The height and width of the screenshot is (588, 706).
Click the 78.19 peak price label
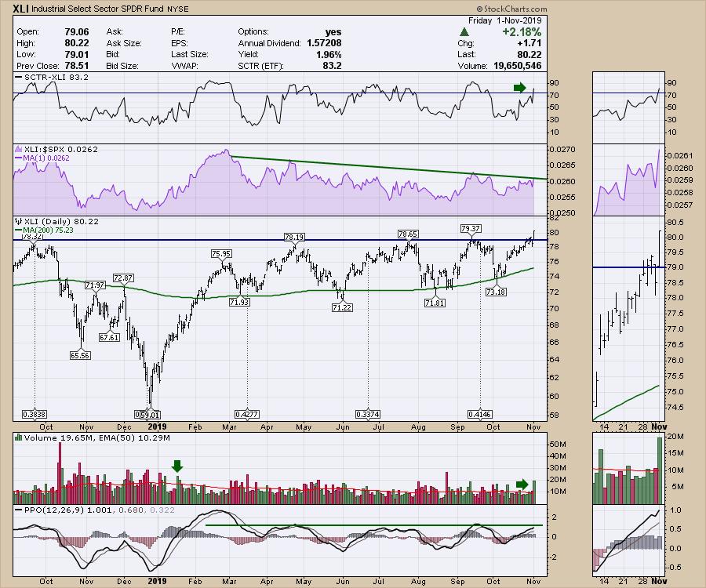(294, 237)
